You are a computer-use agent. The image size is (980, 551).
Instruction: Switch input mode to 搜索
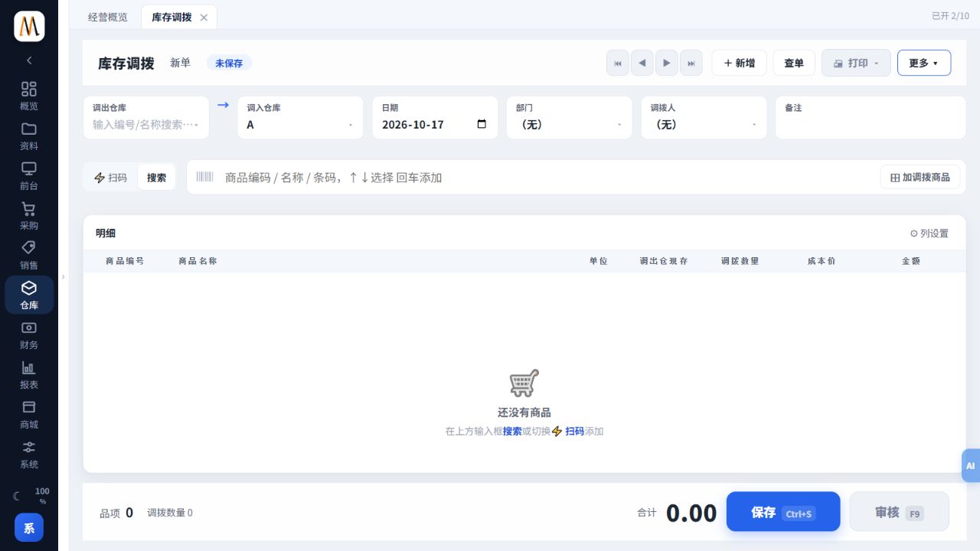click(x=156, y=178)
